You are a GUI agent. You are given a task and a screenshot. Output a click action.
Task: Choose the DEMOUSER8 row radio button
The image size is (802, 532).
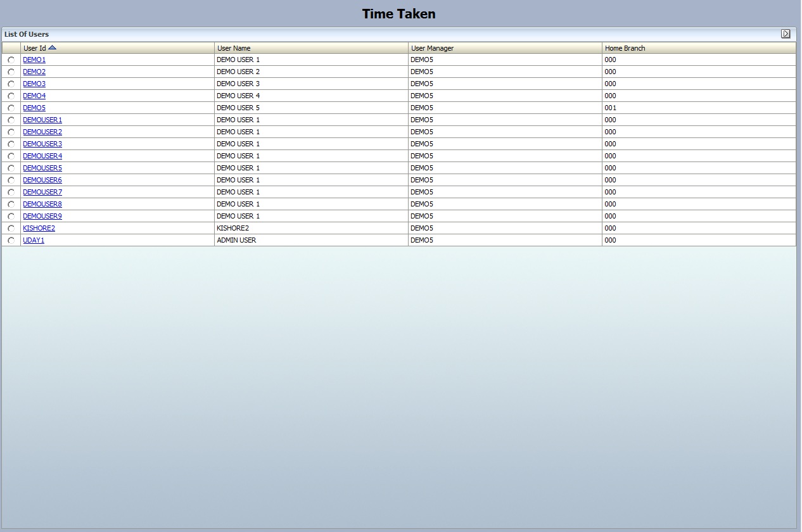[x=11, y=205]
